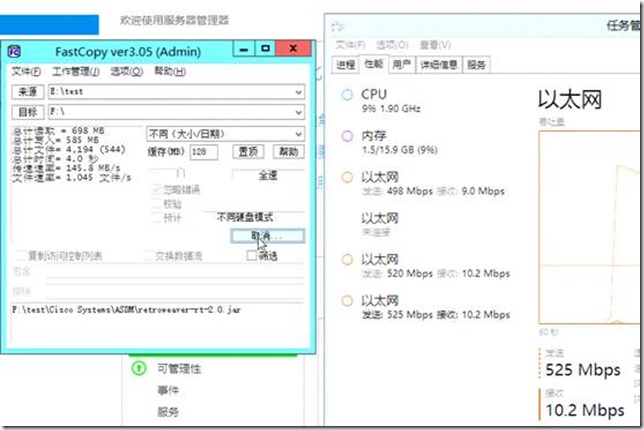644x430 pixels.
Task: Click the CPU circle icon in Task Manager
Action: point(347,95)
